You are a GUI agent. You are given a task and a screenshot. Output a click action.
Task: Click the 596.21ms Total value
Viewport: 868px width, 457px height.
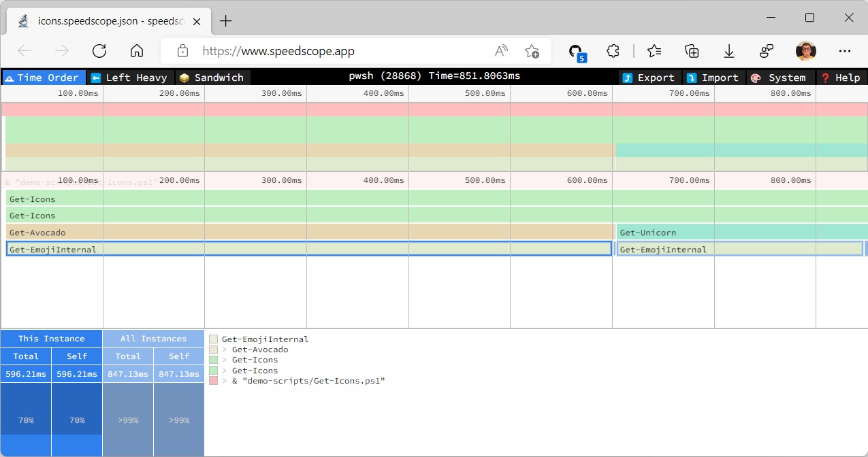click(x=26, y=374)
